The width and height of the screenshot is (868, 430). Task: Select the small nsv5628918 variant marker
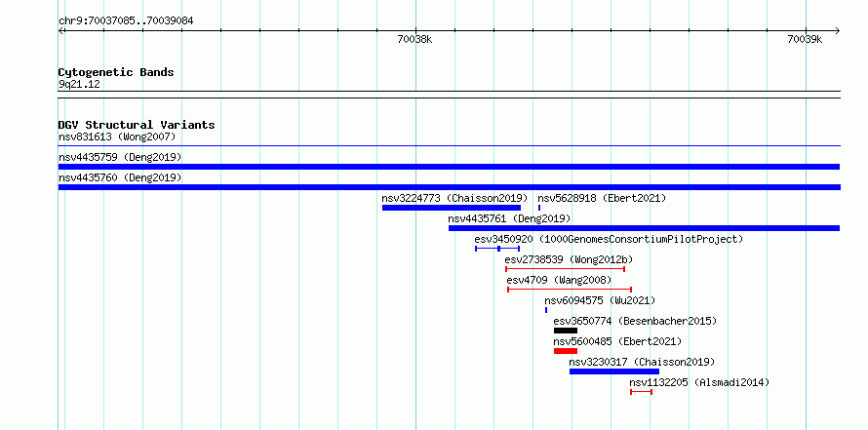(x=539, y=208)
